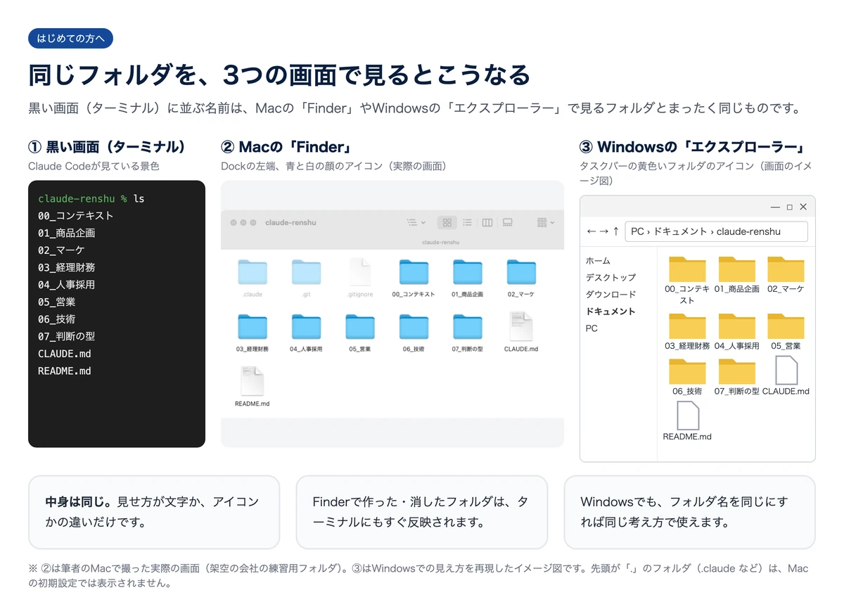The width and height of the screenshot is (844, 616).
Task: Click the red close dot in Finder
Action: pyautogui.click(x=234, y=222)
